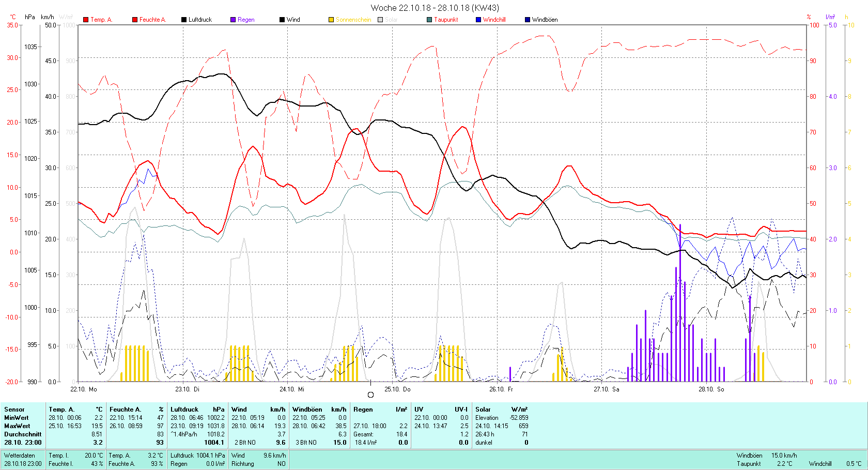Image resolution: width=868 pixels, height=470 pixels.
Task: Select the Luftdruck legend label
Action: (200, 20)
